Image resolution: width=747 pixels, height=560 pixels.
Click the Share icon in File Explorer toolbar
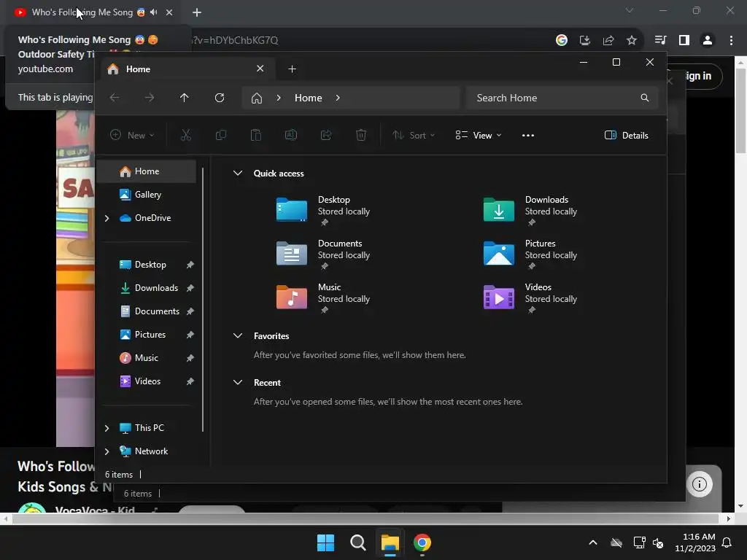(326, 135)
